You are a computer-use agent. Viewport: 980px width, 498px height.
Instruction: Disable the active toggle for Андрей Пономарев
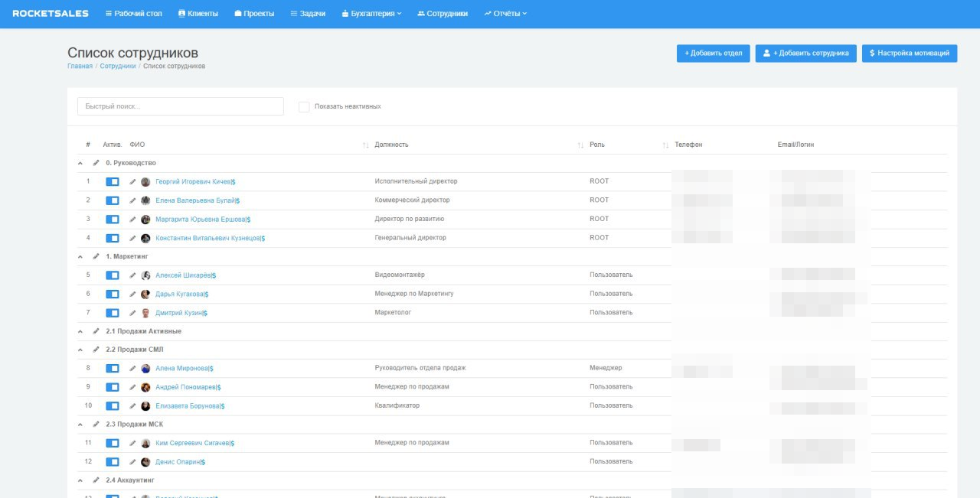tap(113, 386)
